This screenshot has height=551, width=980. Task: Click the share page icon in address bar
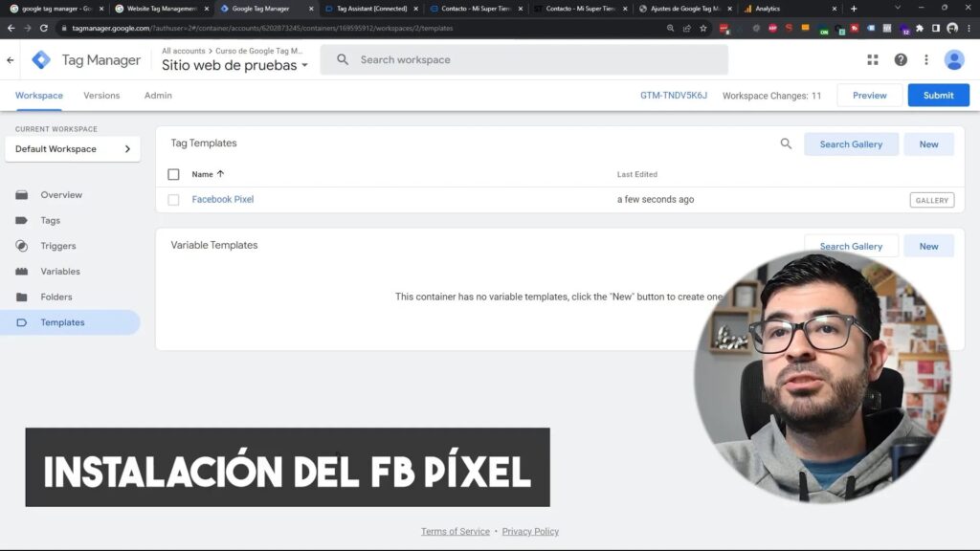coord(687,28)
